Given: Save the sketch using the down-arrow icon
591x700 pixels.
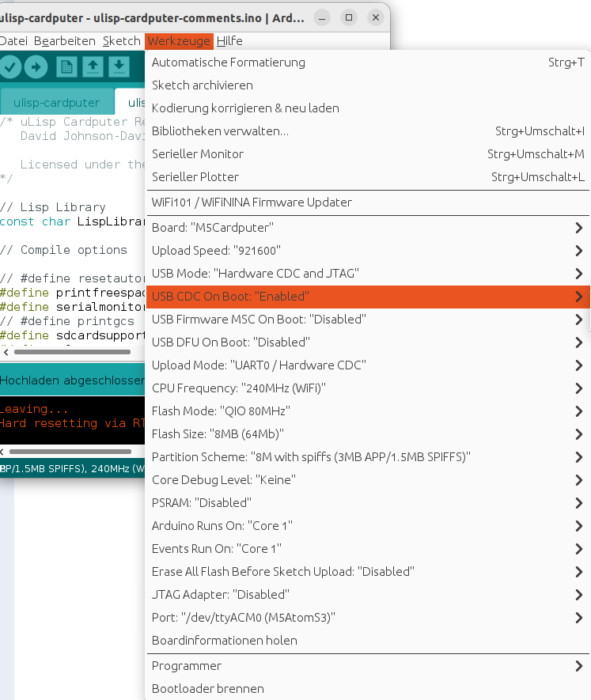Looking at the screenshot, I should click(118, 67).
